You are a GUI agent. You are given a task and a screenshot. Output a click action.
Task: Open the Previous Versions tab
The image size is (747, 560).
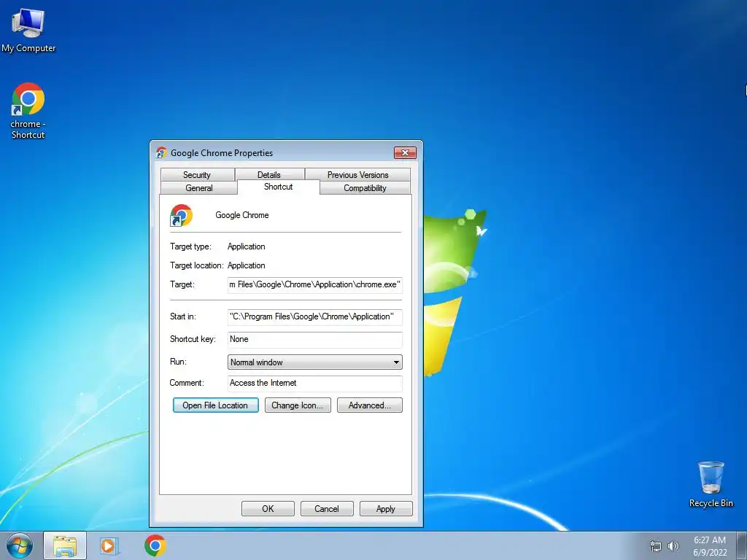(357, 175)
